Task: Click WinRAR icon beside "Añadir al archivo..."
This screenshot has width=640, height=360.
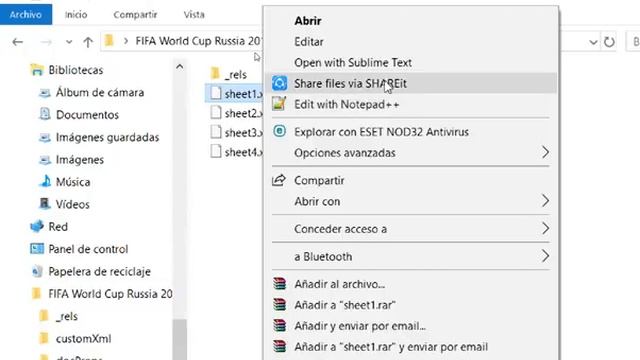Action: (x=280, y=284)
